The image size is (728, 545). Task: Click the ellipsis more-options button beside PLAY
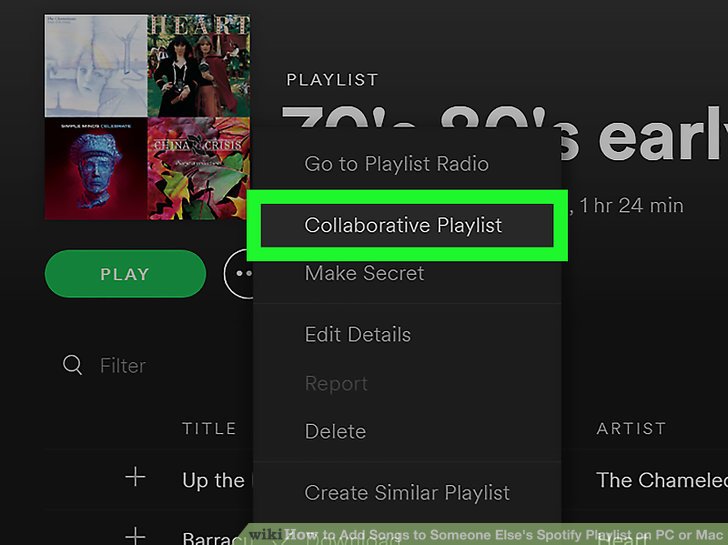pyautogui.click(x=240, y=274)
